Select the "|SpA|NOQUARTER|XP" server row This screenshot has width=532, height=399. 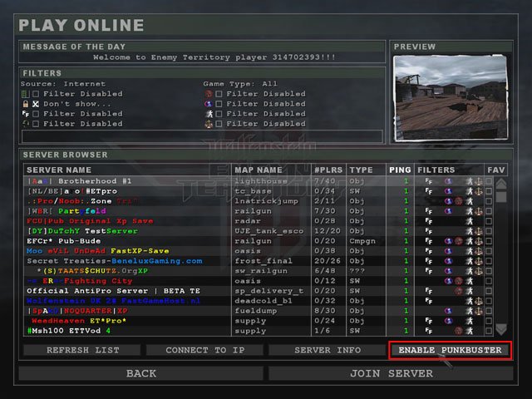(258, 311)
